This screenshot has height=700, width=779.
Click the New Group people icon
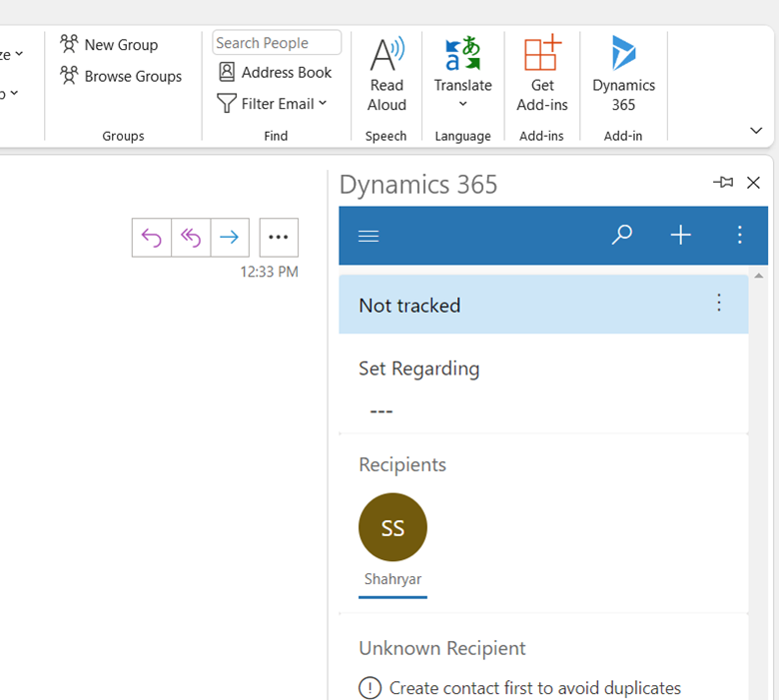pos(69,44)
